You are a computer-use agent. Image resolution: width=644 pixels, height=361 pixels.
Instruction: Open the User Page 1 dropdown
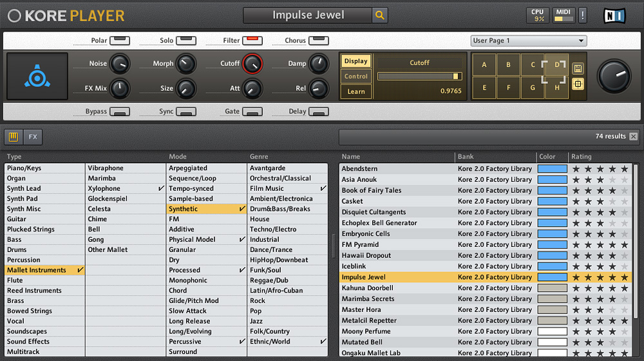(x=529, y=41)
